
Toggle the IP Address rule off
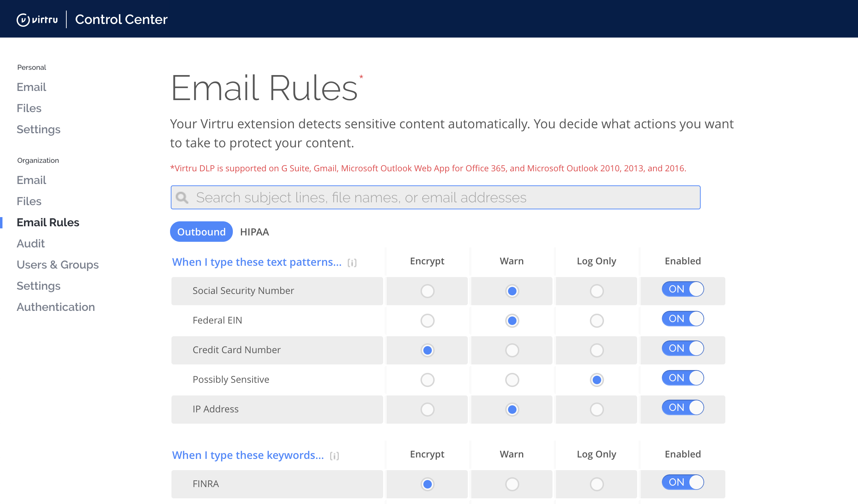[x=683, y=407]
